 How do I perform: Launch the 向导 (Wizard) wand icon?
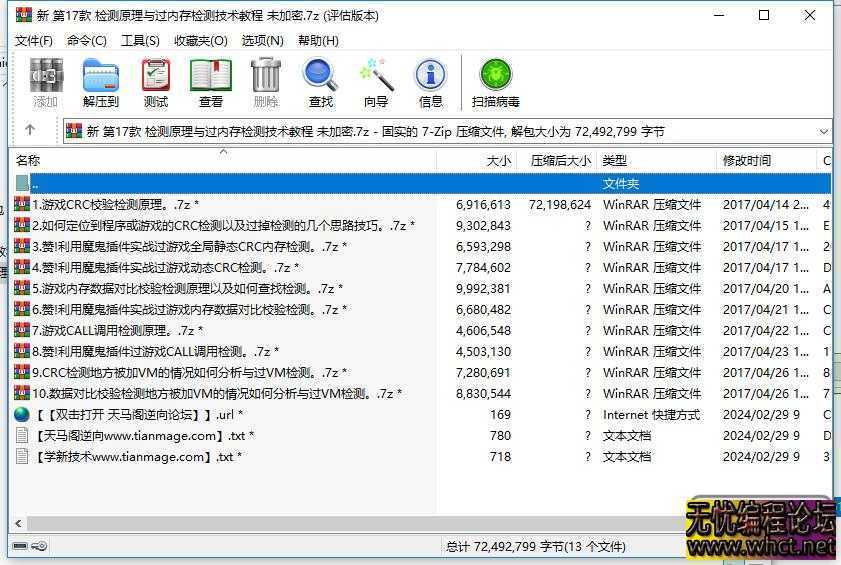(376, 82)
